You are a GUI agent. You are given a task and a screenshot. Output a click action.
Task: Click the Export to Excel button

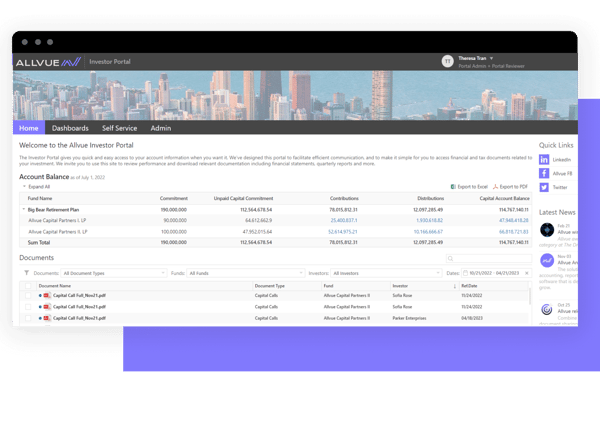tap(469, 187)
